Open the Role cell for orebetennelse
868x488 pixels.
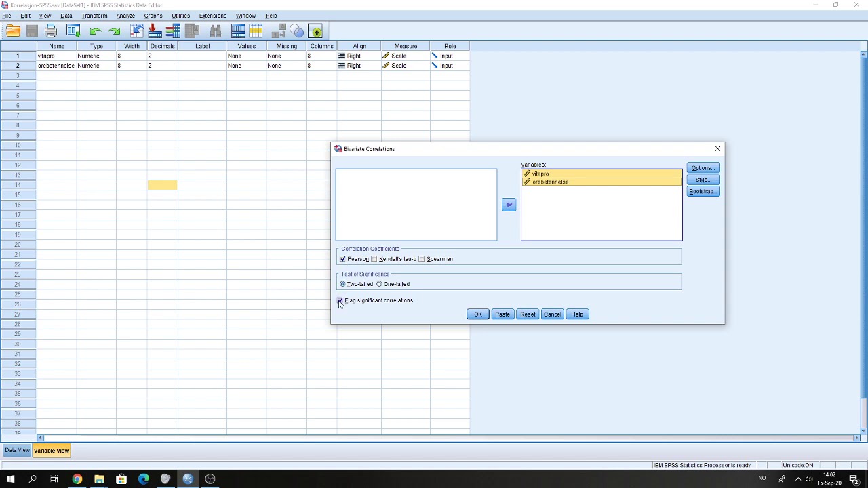click(450, 66)
